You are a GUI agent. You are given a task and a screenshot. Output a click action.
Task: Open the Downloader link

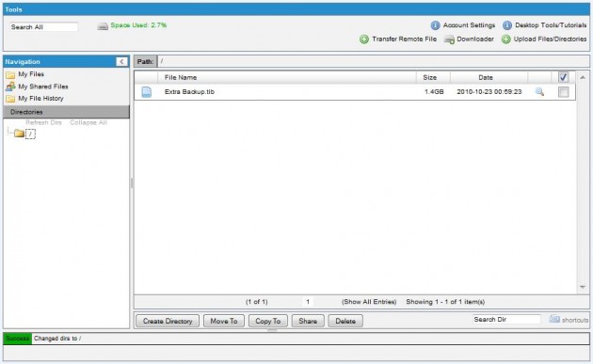475,39
